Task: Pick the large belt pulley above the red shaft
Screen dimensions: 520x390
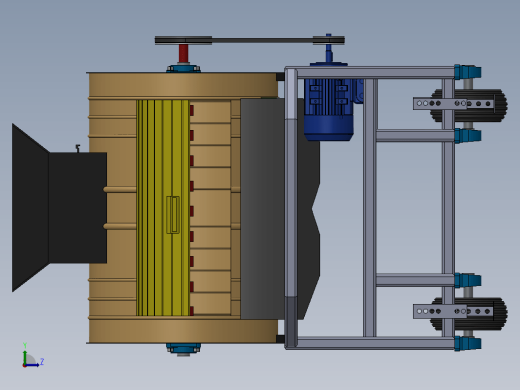Action: pos(183,40)
